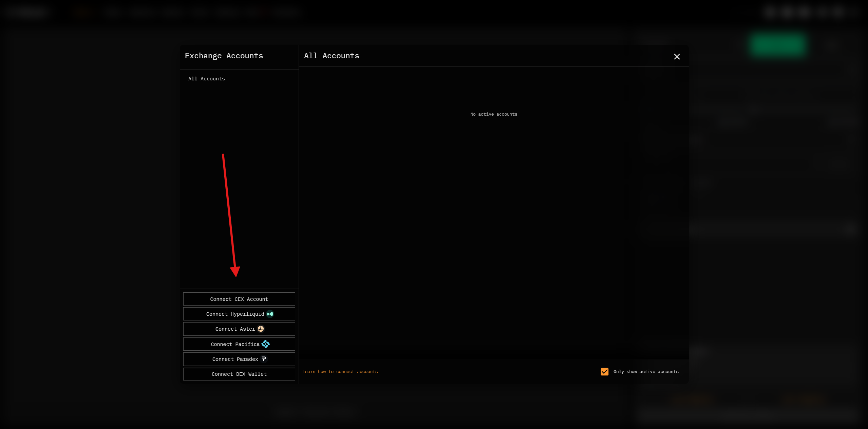The image size is (868, 429).
Task: Open 'Learn how to connect accounts' link
Action: coord(340,372)
